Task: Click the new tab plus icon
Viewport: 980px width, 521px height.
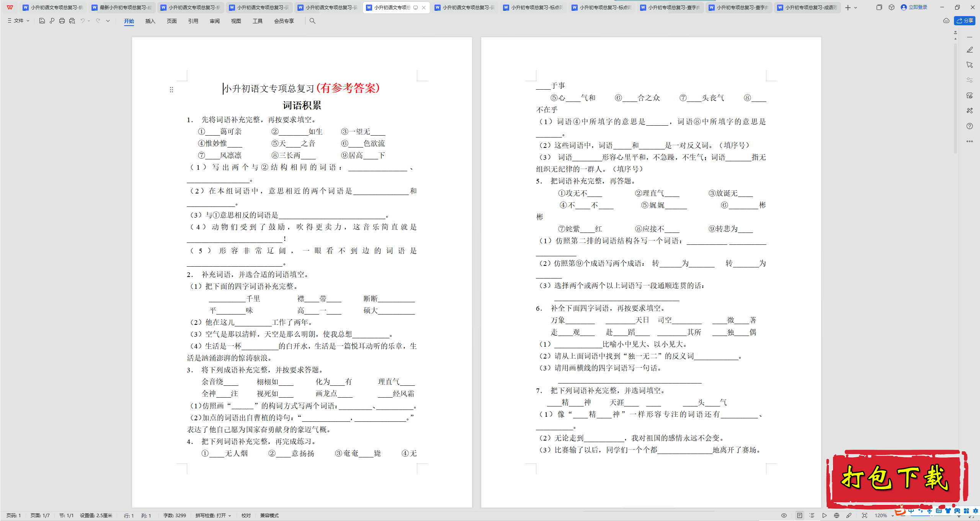Action: pyautogui.click(x=848, y=7)
